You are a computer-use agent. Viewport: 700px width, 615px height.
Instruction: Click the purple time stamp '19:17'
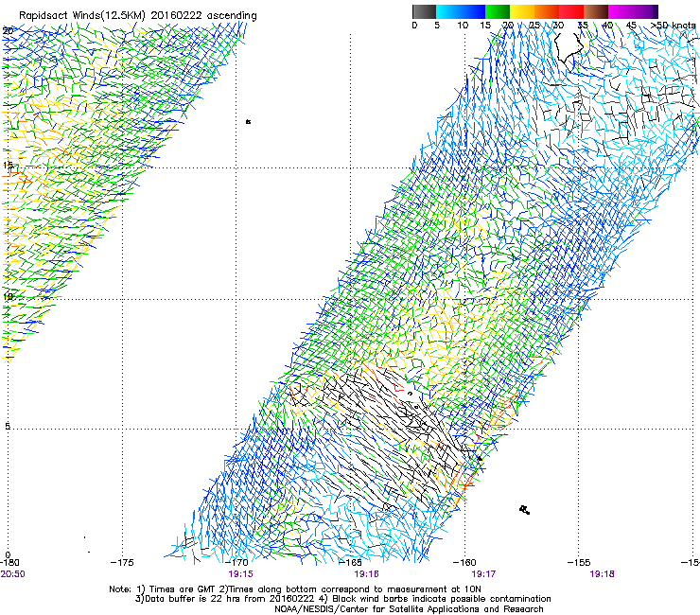484,574
